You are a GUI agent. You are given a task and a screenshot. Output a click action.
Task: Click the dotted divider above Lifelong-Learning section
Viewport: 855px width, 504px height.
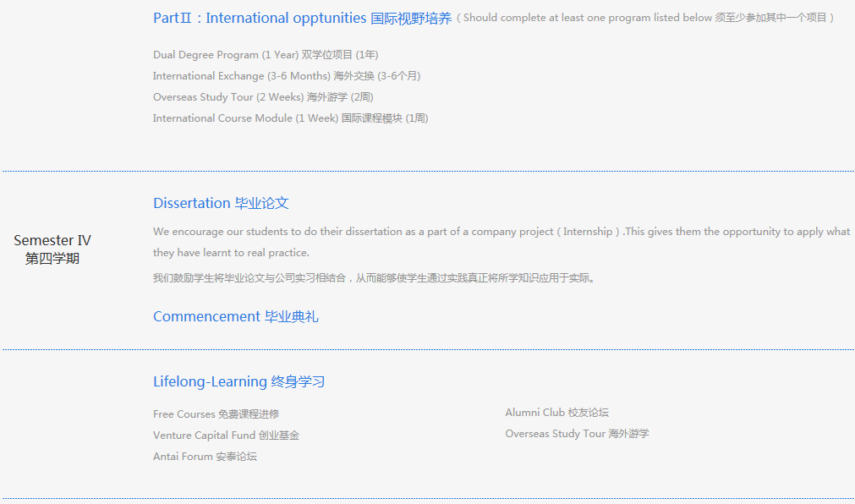coord(427,349)
